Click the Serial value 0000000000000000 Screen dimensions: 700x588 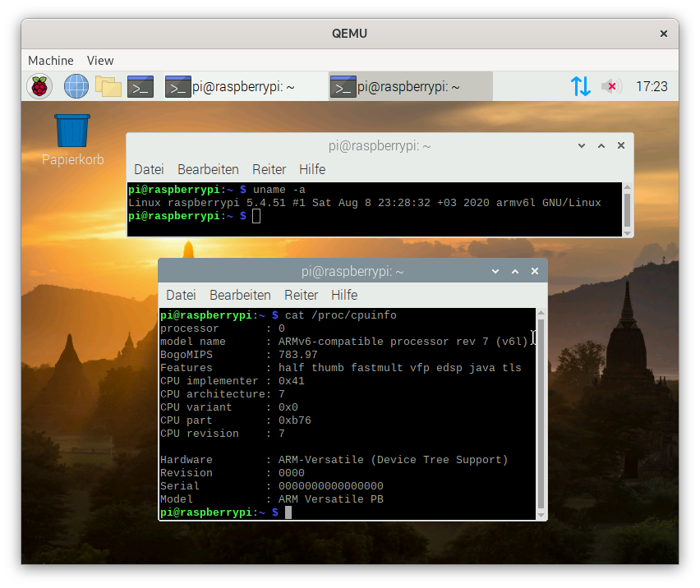click(x=331, y=486)
